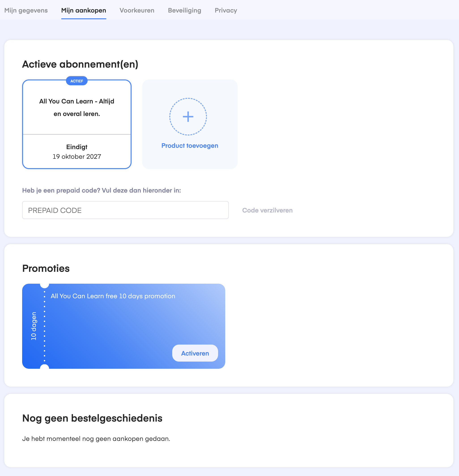The height and width of the screenshot is (476, 459).
Task: Click the Code verzilveren button
Action: tap(267, 210)
